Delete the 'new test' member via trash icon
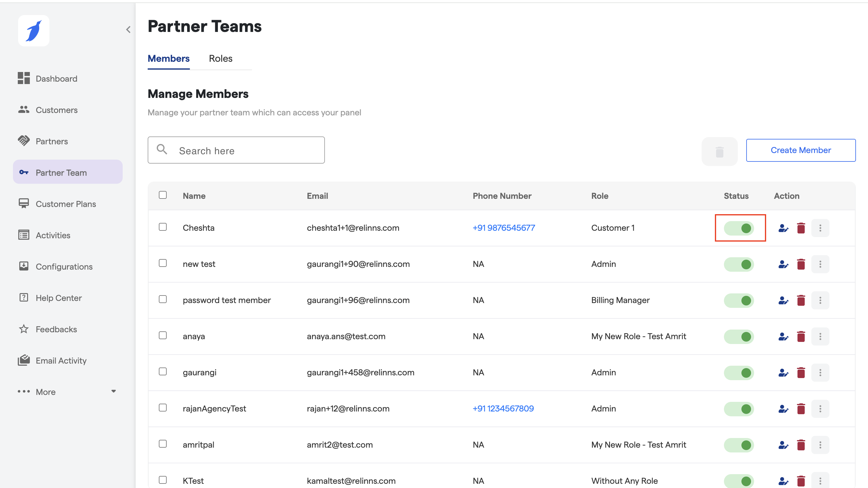Viewport: 868px width, 488px height. (x=801, y=264)
